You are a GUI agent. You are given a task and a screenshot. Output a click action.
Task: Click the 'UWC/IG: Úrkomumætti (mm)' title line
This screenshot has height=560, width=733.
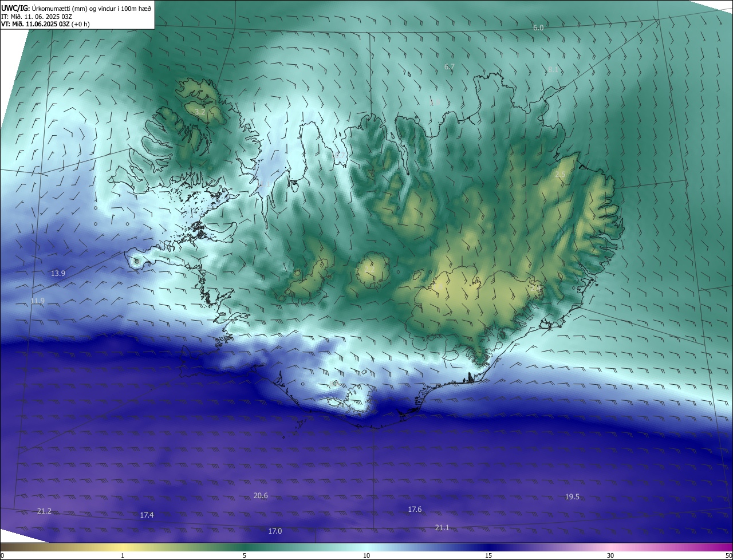click(x=77, y=8)
